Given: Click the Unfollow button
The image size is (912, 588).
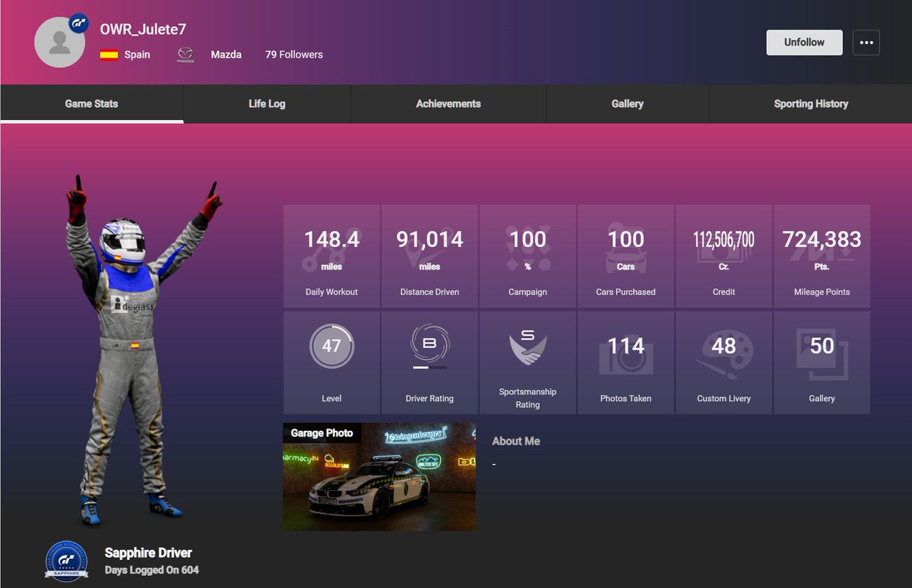Looking at the screenshot, I should pos(804,43).
